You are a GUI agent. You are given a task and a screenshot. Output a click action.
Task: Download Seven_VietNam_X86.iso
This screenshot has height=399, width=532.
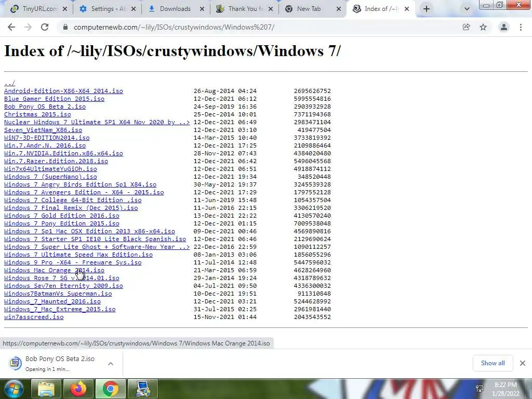pos(43,130)
